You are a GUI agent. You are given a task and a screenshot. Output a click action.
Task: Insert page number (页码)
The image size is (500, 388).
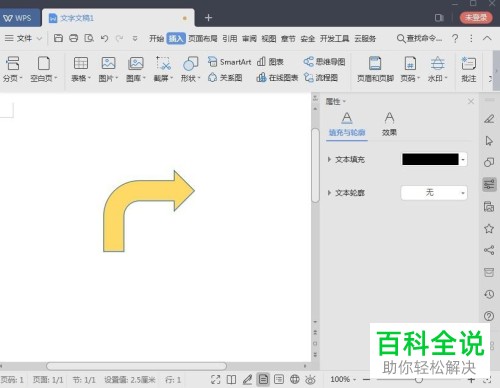pos(410,69)
